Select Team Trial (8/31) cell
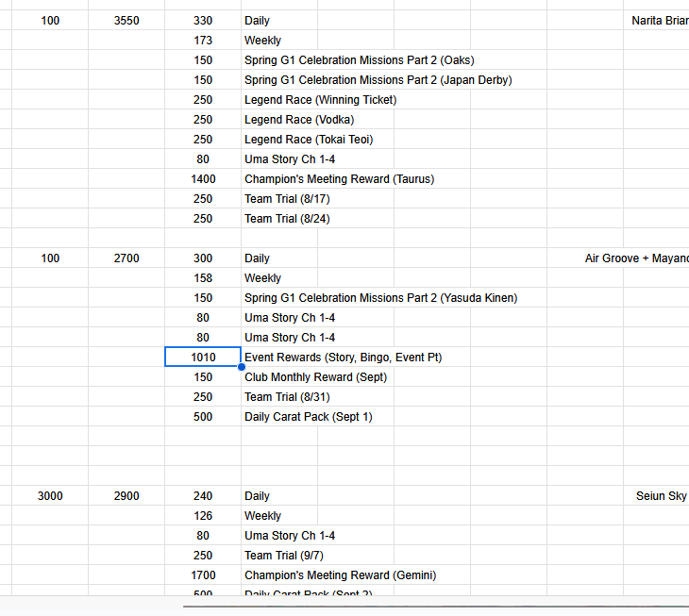Screen dimensions: 689x616 (287, 397)
